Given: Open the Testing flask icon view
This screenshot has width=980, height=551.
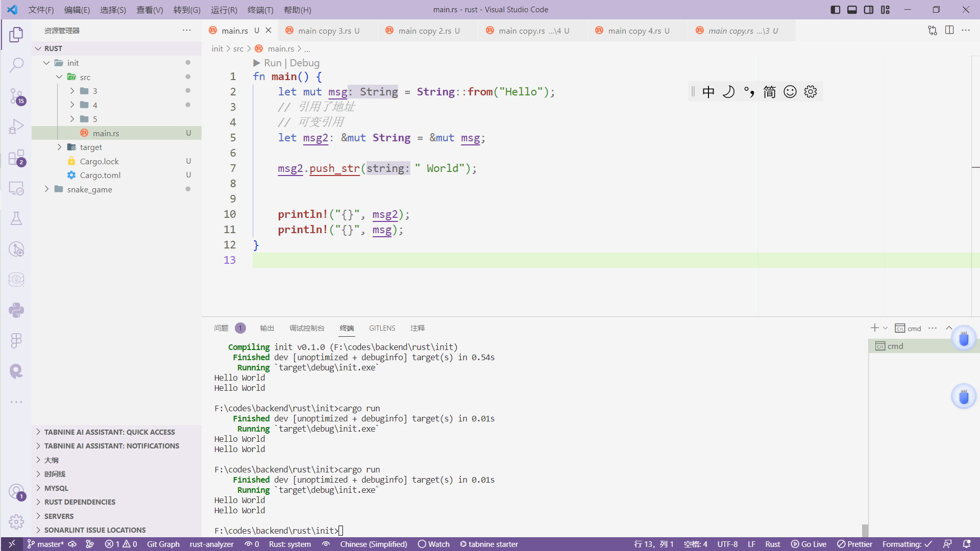Looking at the screenshot, I should tap(16, 219).
